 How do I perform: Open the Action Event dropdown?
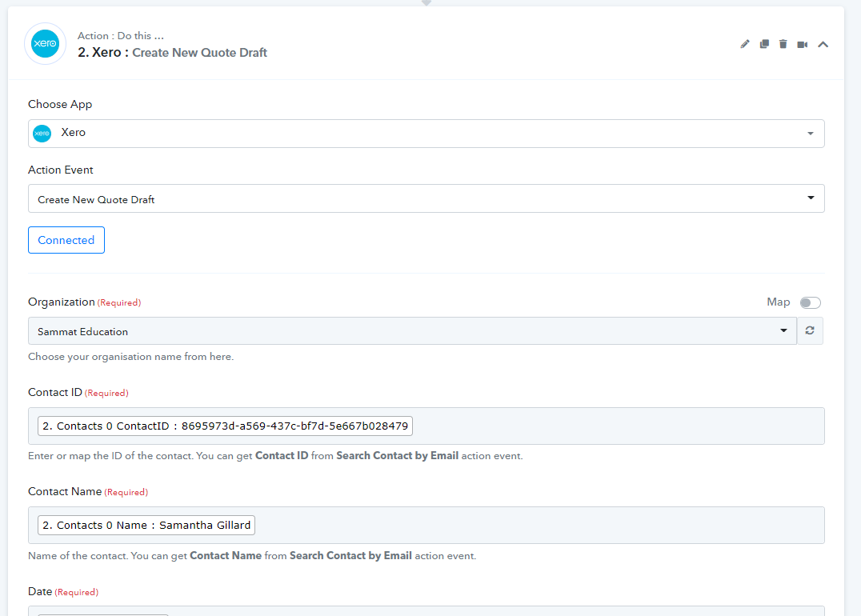(426, 198)
